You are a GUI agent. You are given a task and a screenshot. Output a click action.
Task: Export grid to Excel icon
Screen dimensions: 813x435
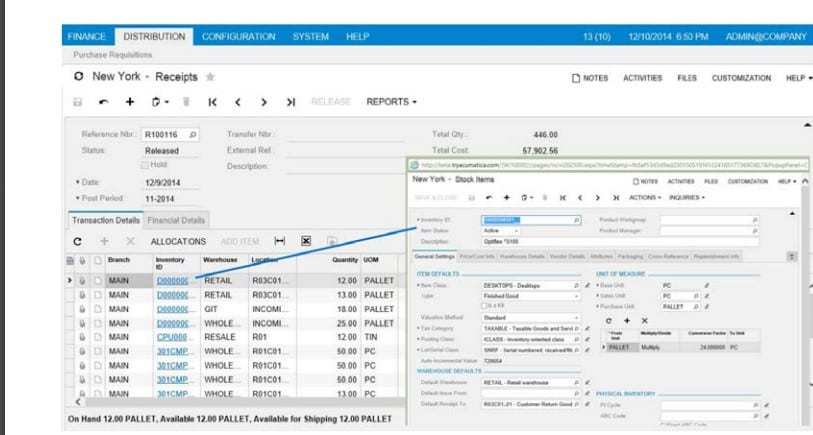pyautogui.click(x=306, y=241)
